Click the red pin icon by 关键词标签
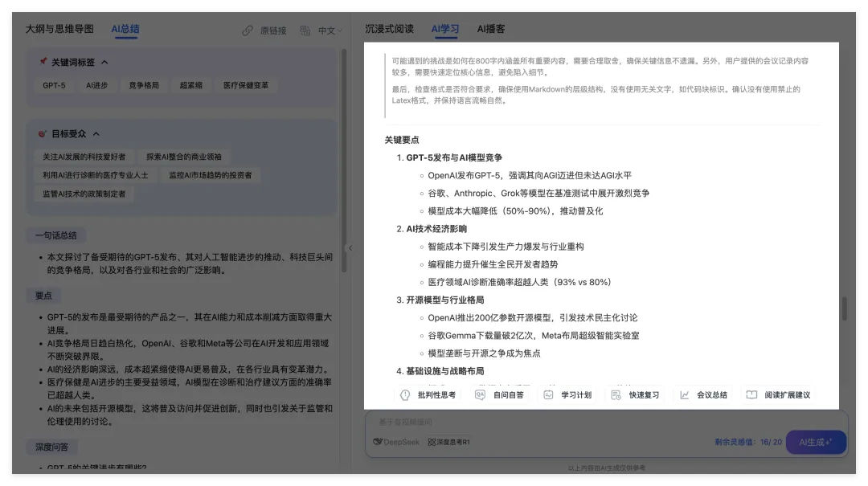868x486 pixels. [43, 61]
